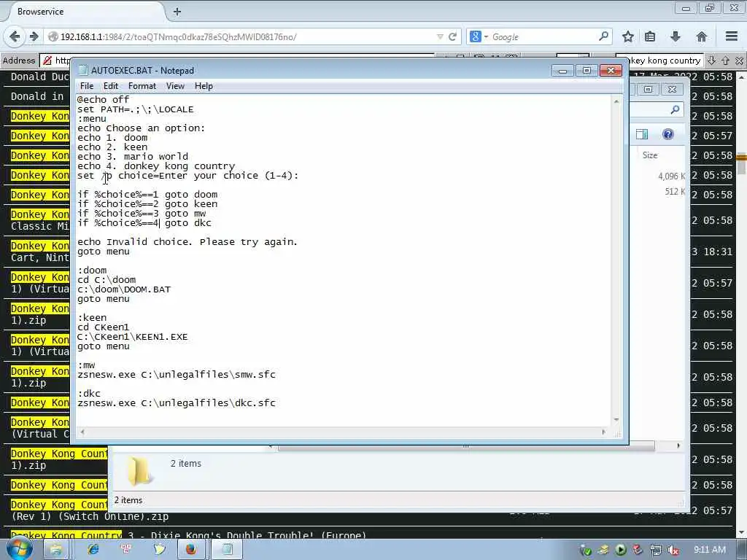The height and width of the screenshot is (560, 747).
Task: Open the browser hamburger menu
Action: pos(732,36)
